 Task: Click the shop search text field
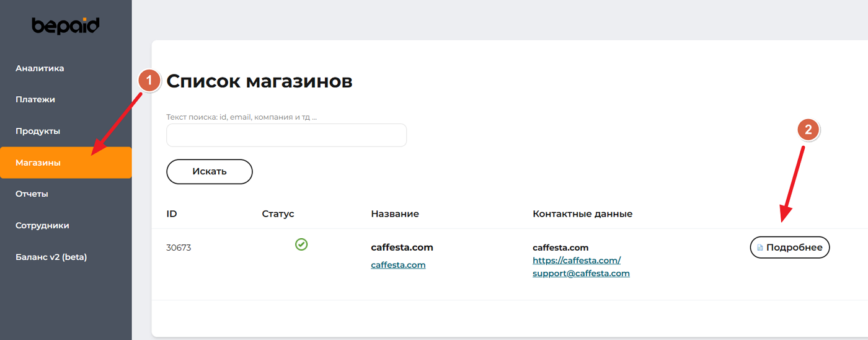click(x=286, y=135)
